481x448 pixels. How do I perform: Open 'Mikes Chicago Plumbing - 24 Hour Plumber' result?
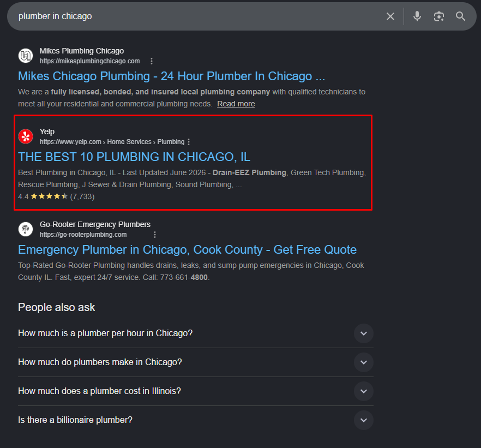[171, 76]
